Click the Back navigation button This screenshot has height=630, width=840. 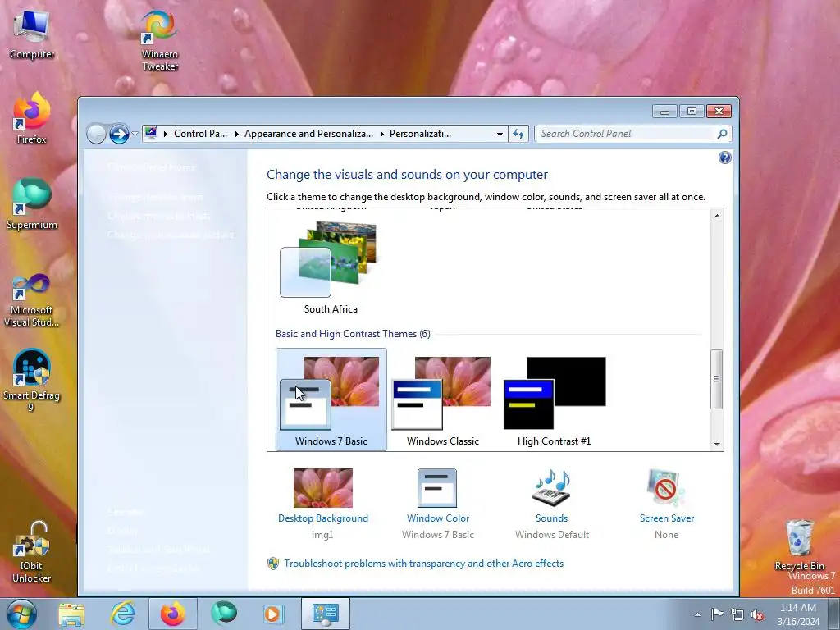[x=97, y=134]
